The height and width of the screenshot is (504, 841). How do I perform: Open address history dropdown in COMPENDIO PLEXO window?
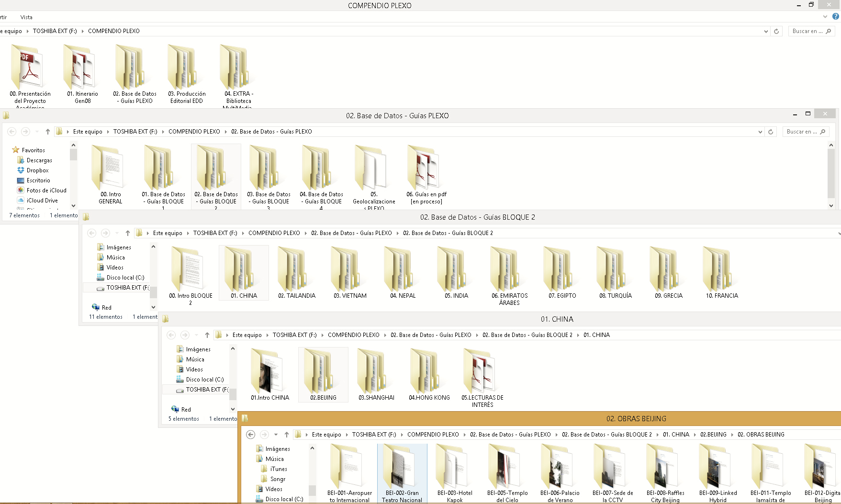(766, 31)
